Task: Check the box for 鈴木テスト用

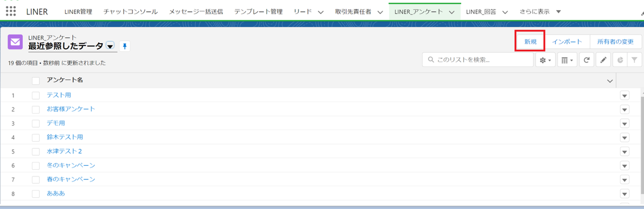Action: coord(36,137)
